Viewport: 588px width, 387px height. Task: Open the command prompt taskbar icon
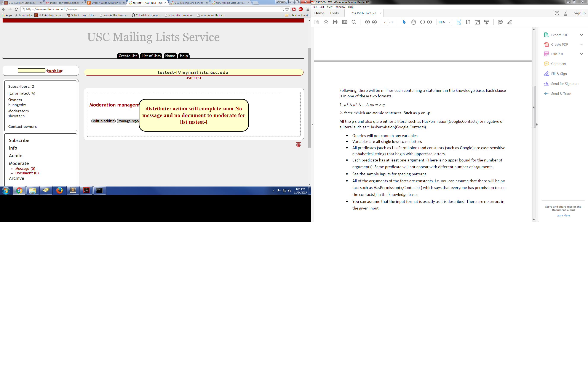click(x=99, y=190)
